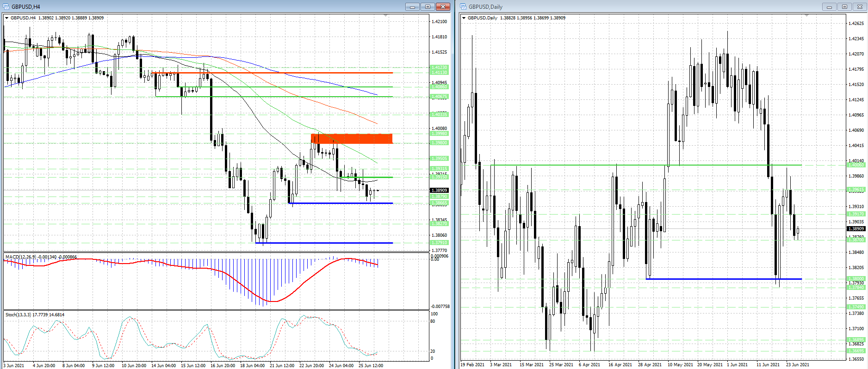Click the 1.37490 level label on Daily price axis
Screen dimensions: 868x369
pyautogui.click(x=856, y=307)
